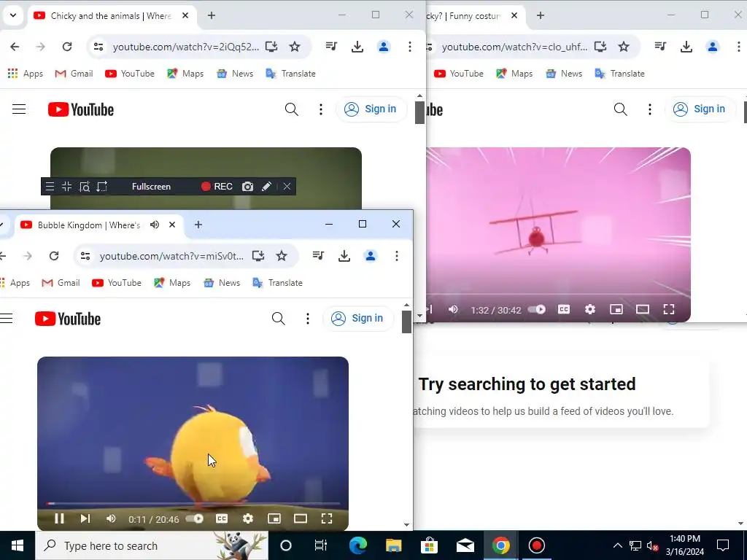Pause the Bubble Kingdom video
The image size is (747, 560).
(x=59, y=518)
